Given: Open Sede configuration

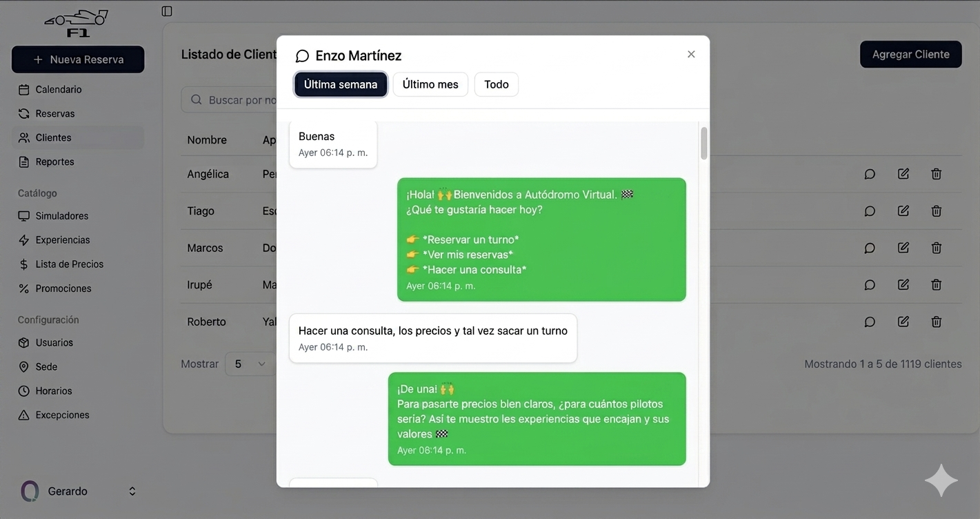Looking at the screenshot, I should [78, 366].
